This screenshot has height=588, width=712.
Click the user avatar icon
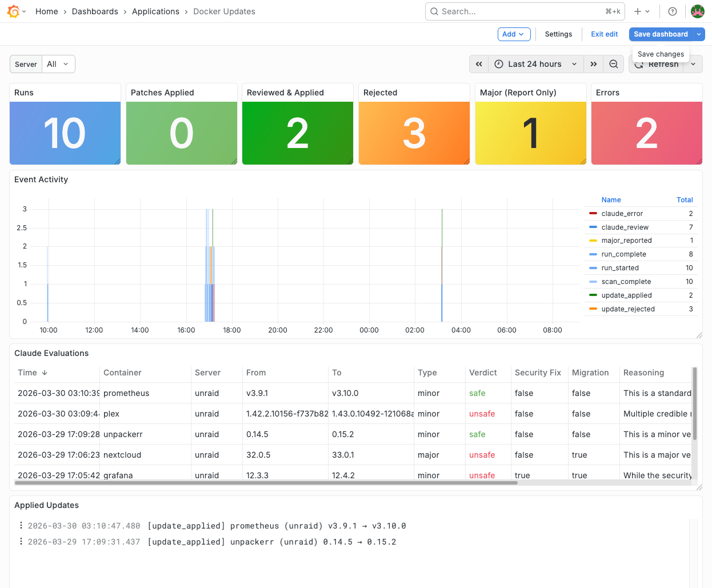click(x=697, y=11)
